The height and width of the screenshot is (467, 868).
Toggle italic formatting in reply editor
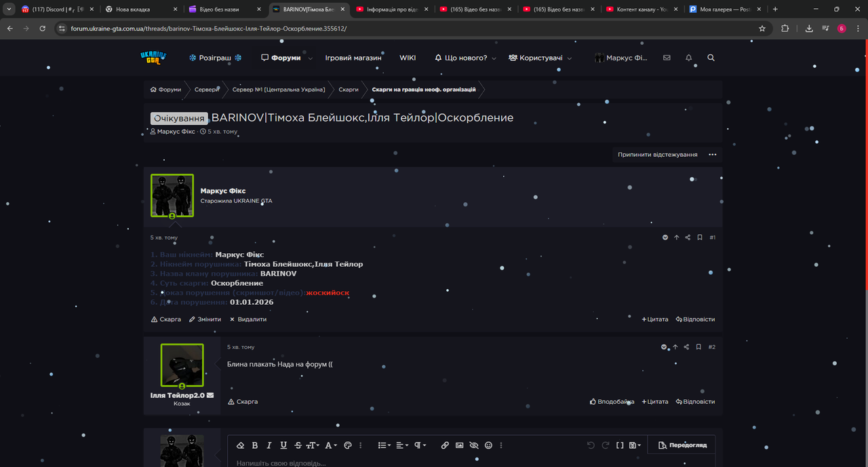[x=269, y=445]
